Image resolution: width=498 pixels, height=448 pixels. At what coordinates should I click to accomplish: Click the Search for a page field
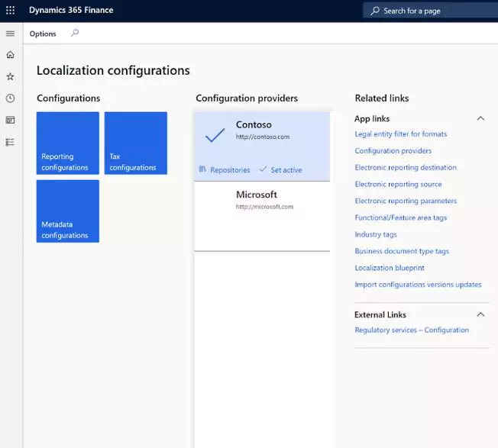click(430, 11)
